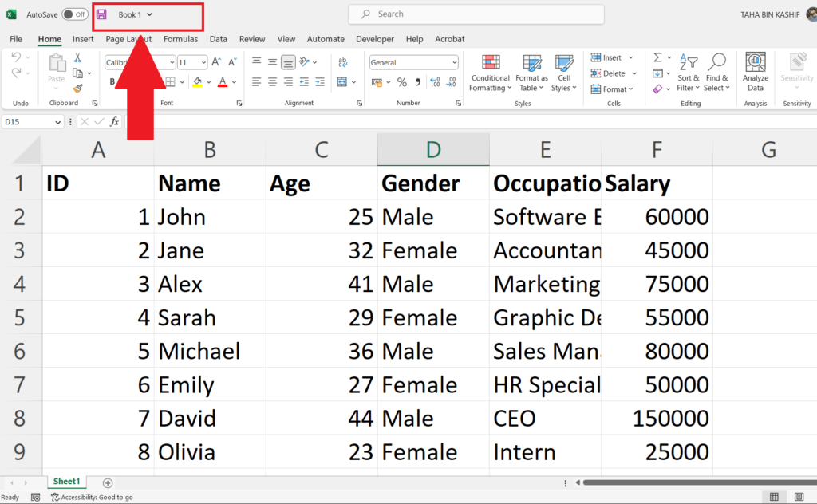Select the Sheet1 tab at the bottom

point(66,482)
